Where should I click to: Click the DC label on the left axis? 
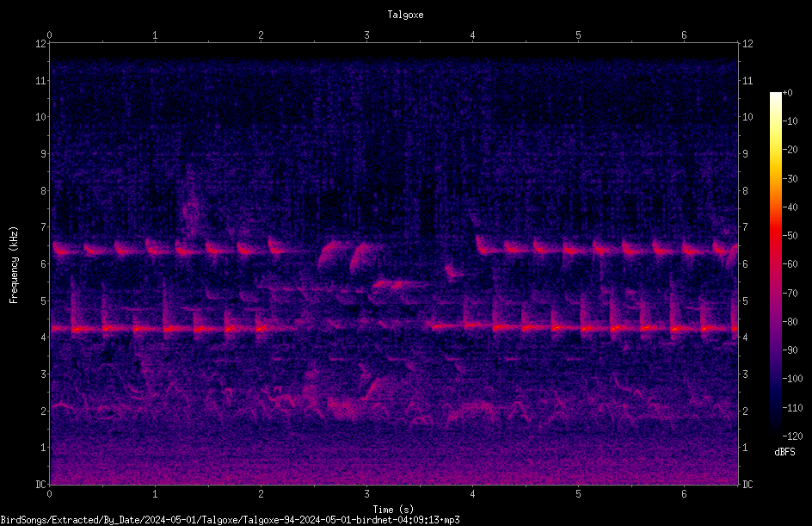[x=40, y=485]
